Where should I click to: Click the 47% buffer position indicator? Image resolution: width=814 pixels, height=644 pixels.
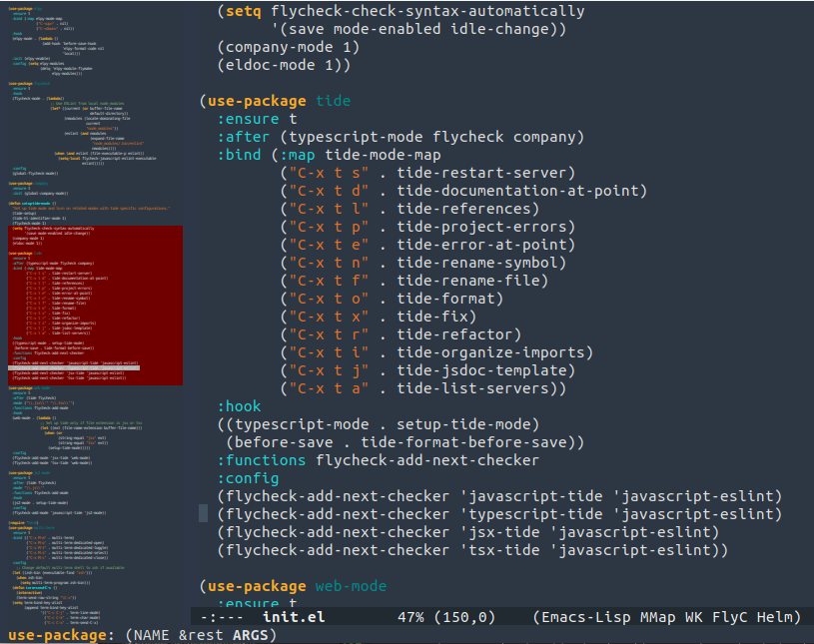pyautogui.click(x=413, y=618)
